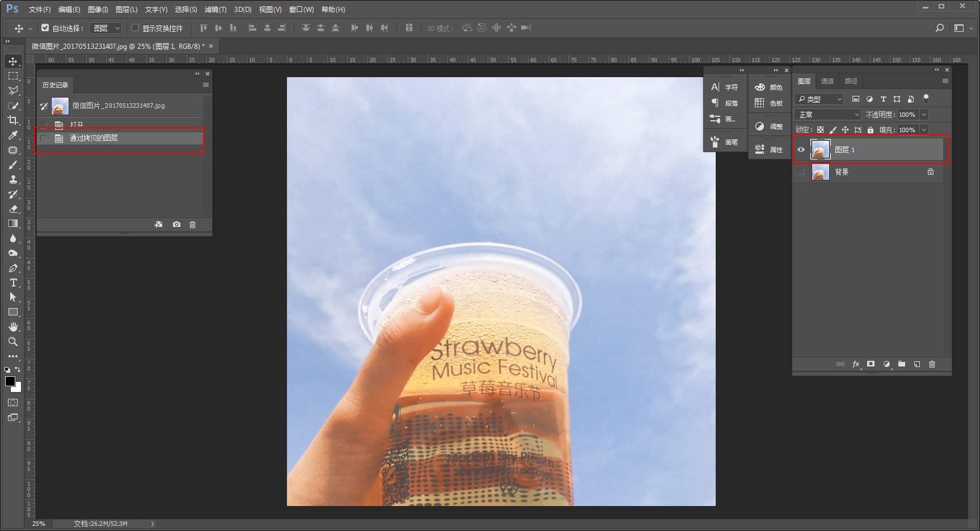Image resolution: width=980 pixels, height=531 pixels.
Task: Select the Clone Stamp tool
Action: pyautogui.click(x=13, y=179)
